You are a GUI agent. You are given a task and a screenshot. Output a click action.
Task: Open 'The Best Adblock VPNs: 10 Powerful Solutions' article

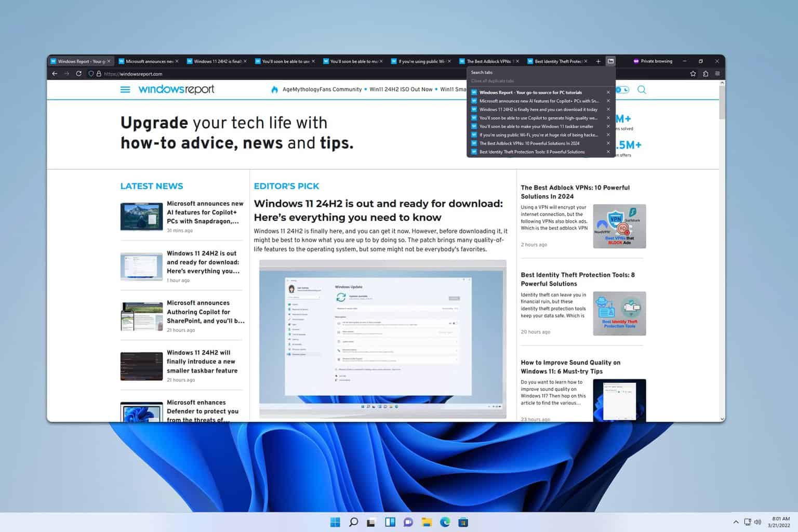pos(575,192)
